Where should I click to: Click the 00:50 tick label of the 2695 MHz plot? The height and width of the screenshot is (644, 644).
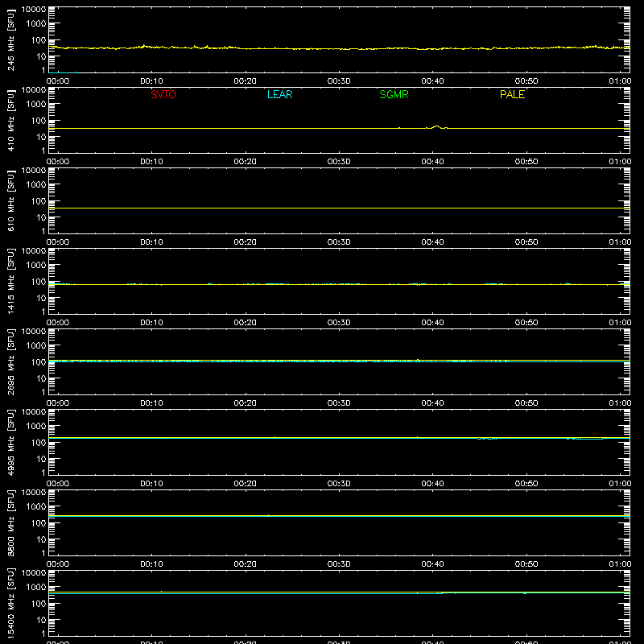pos(526,403)
